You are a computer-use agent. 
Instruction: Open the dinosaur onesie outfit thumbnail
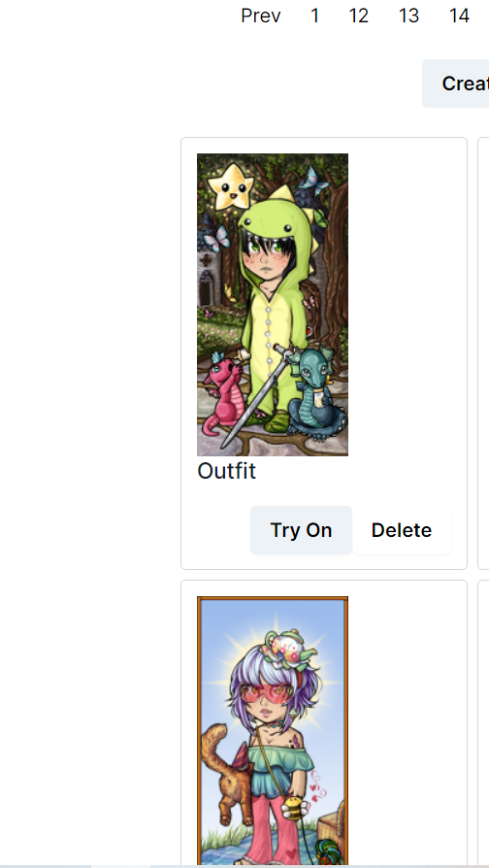[x=273, y=305]
